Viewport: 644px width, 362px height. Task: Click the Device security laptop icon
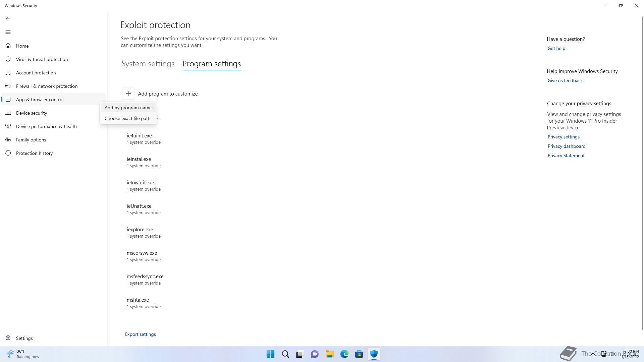click(8, 113)
